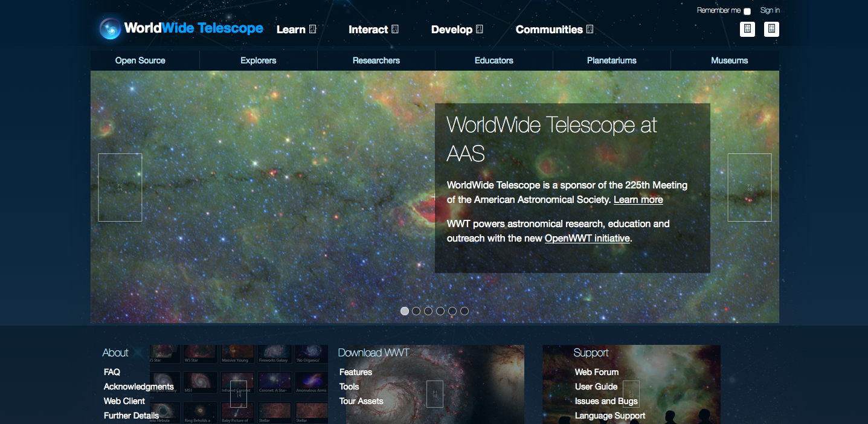Click the previous slide arrow on the carousel

tap(120, 187)
